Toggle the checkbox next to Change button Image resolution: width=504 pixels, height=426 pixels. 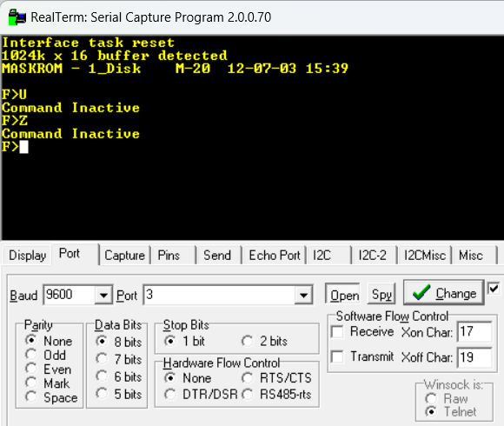coord(494,288)
